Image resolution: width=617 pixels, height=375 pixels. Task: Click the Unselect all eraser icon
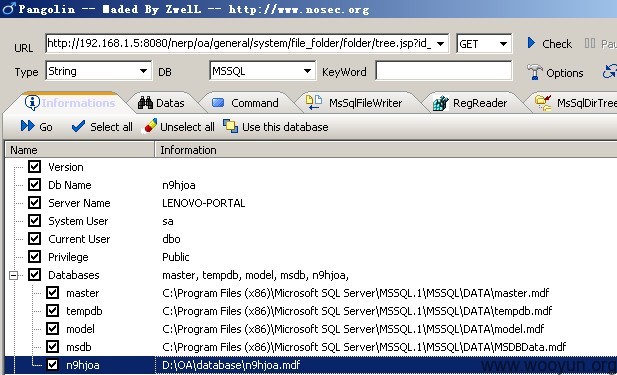pyautogui.click(x=150, y=126)
